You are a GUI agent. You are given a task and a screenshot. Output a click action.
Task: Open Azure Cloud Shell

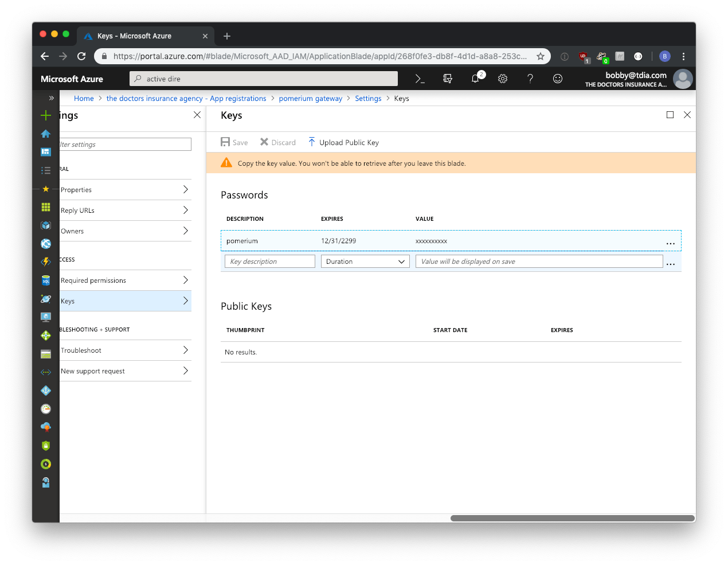(x=420, y=79)
